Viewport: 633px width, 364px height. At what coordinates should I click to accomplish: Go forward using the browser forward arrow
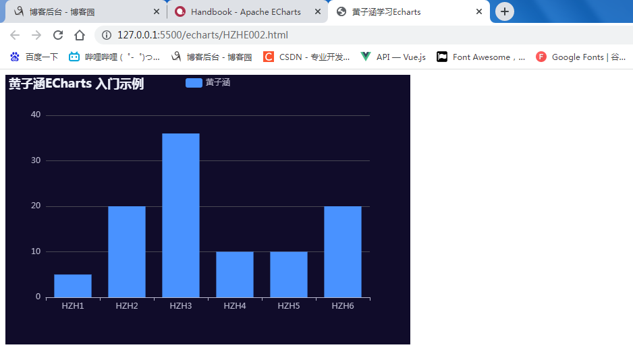coord(36,35)
